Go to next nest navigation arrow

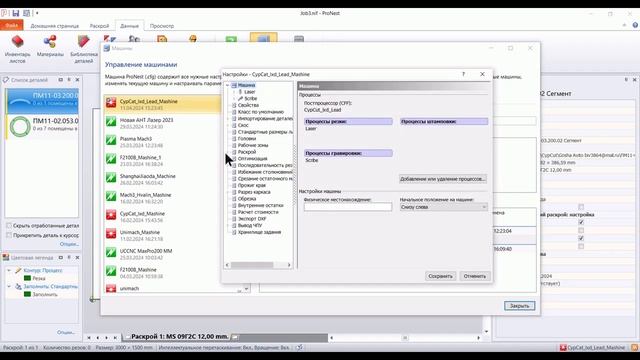(107, 338)
